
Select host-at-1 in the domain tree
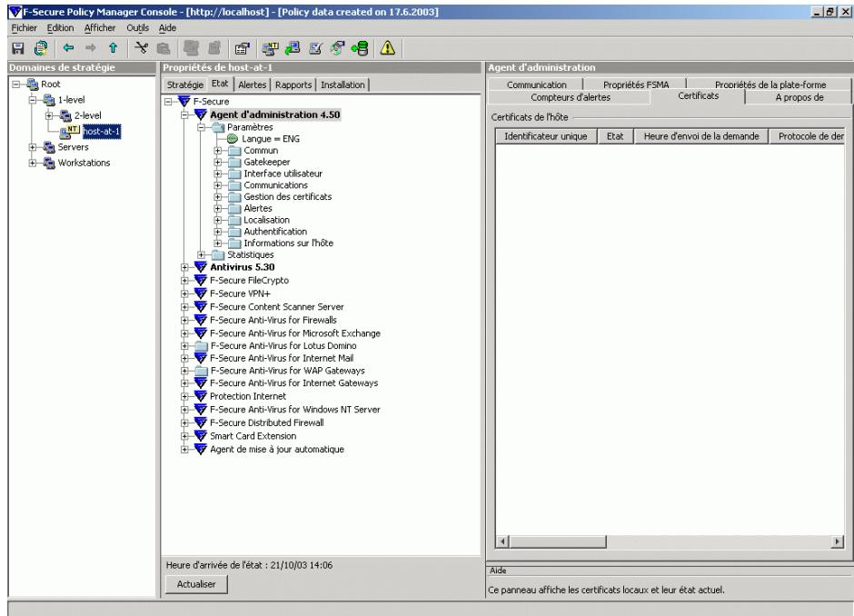coord(102,131)
